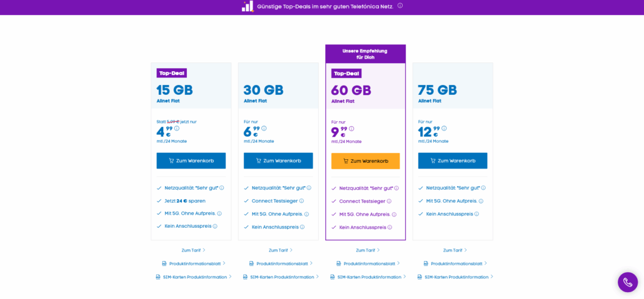The image size is (644, 299).
Task: Click Netzqualität info icon in 75 GB card
Action: pos(483,188)
